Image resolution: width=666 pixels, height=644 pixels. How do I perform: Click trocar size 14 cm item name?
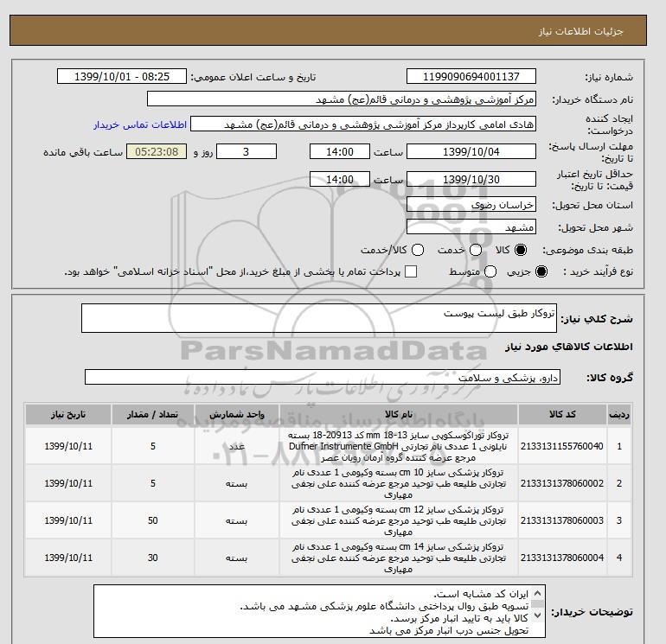(x=399, y=558)
